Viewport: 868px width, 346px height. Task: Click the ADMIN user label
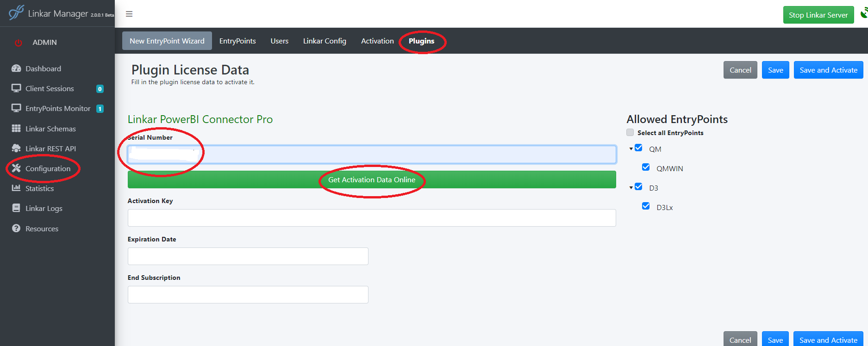point(44,43)
